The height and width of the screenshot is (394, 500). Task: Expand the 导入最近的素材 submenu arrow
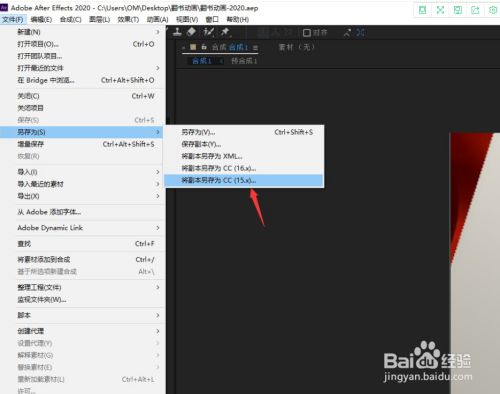point(158,184)
